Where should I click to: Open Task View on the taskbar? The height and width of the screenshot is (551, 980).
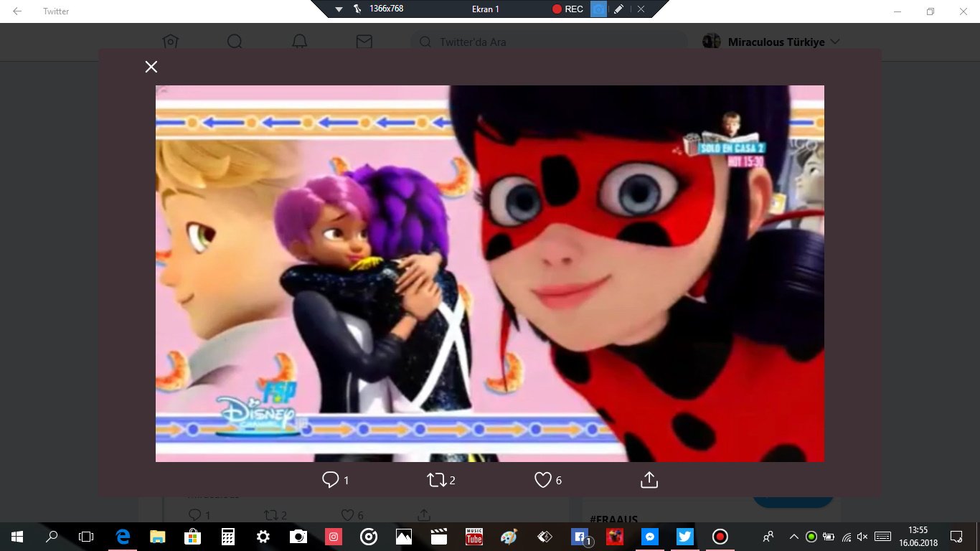[x=86, y=537]
